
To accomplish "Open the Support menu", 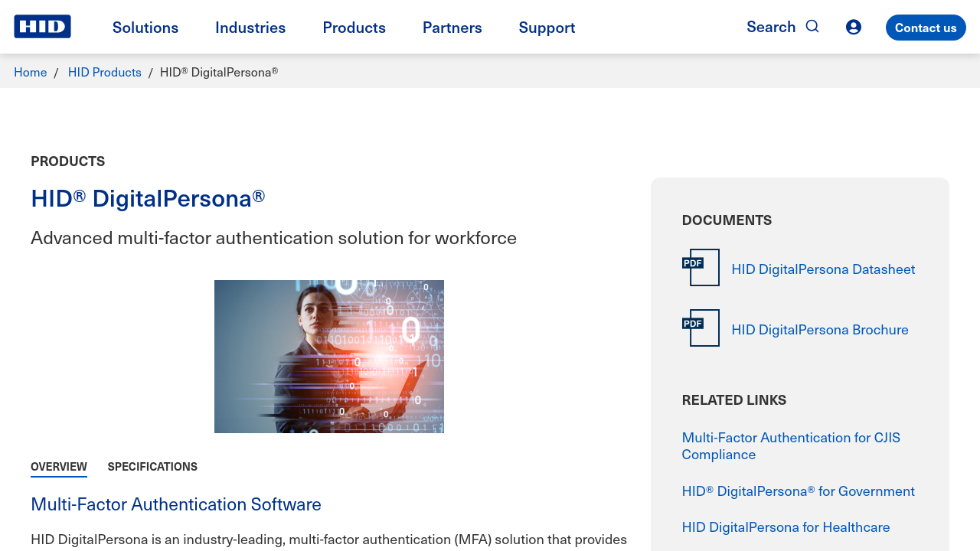I will 547,28.
